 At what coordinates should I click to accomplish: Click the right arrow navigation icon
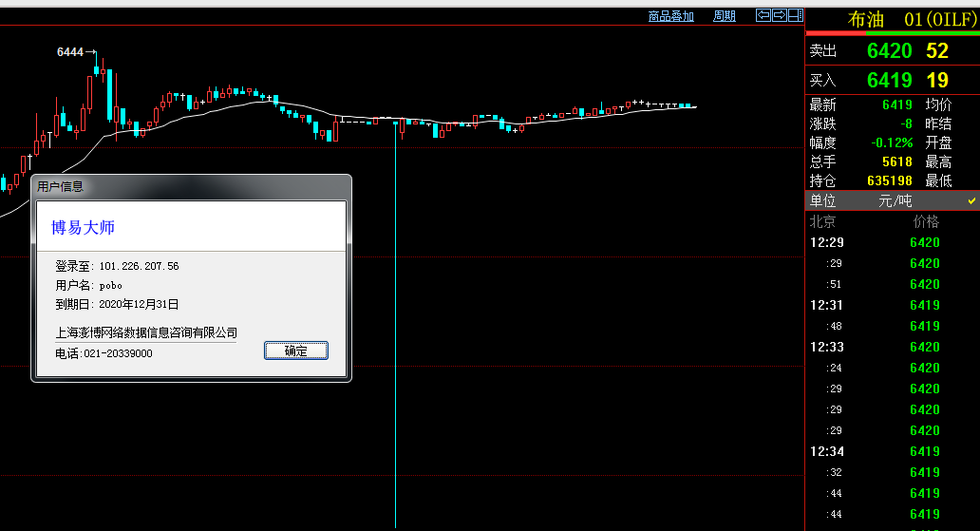(780, 15)
